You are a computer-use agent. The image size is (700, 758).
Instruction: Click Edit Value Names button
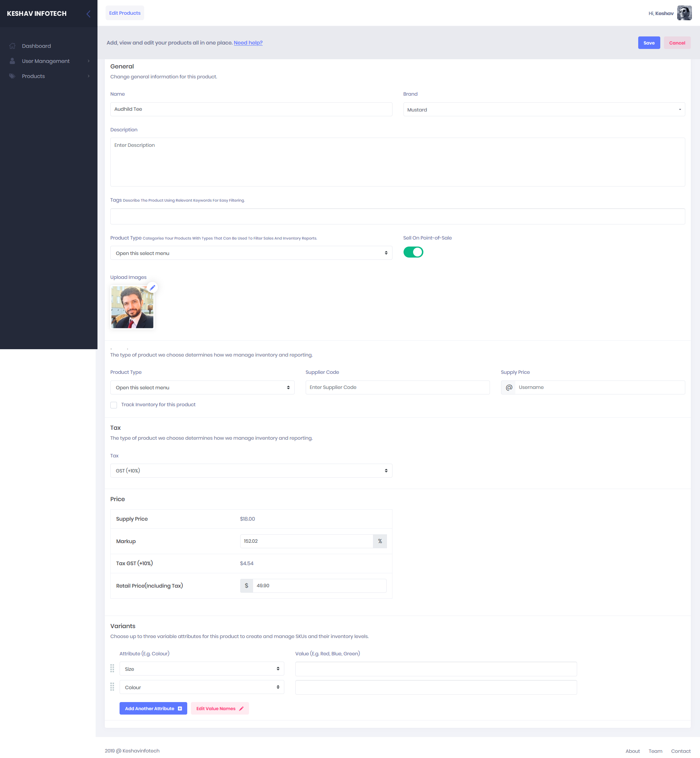[220, 708]
